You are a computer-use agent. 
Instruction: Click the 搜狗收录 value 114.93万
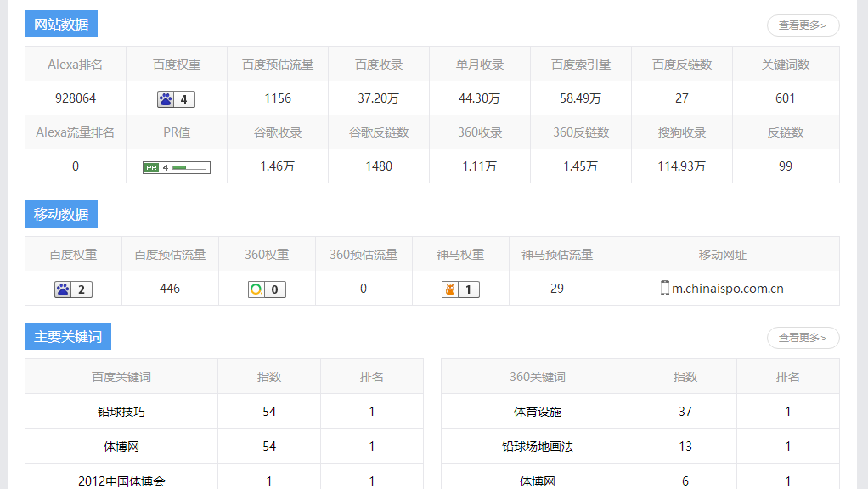681,166
